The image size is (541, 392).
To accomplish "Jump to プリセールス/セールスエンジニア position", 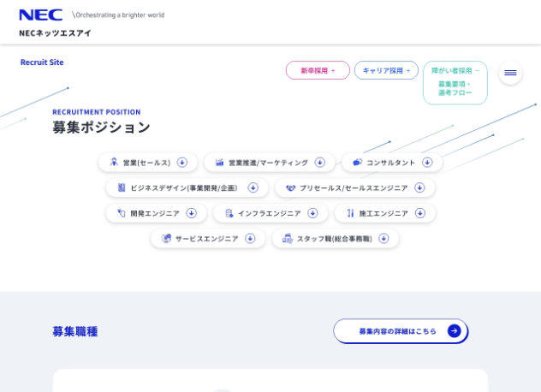I will pos(354,187).
